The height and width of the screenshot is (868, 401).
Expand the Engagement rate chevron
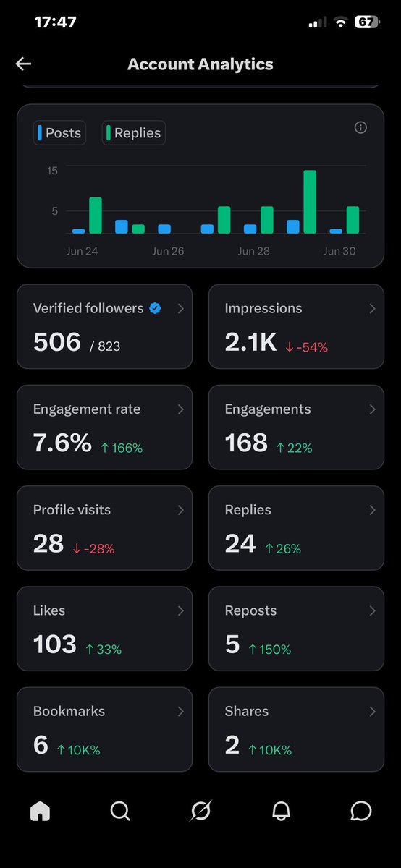click(181, 409)
